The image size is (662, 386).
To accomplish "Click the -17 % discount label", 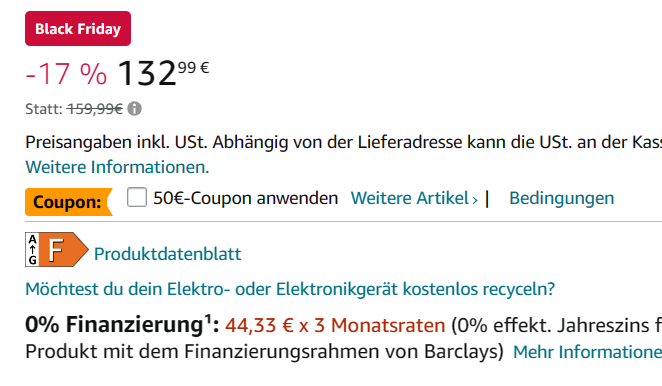I will click(x=66, y=74).
